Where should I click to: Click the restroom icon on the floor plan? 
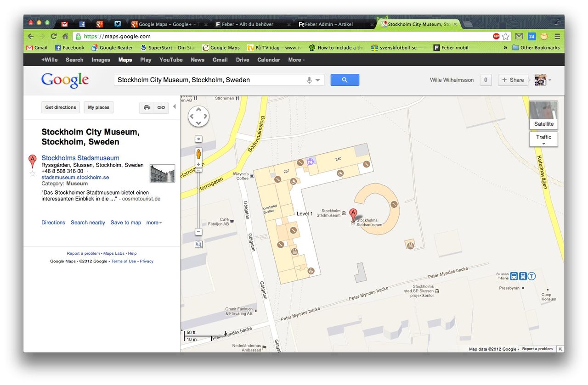click(x=311, y=162)
